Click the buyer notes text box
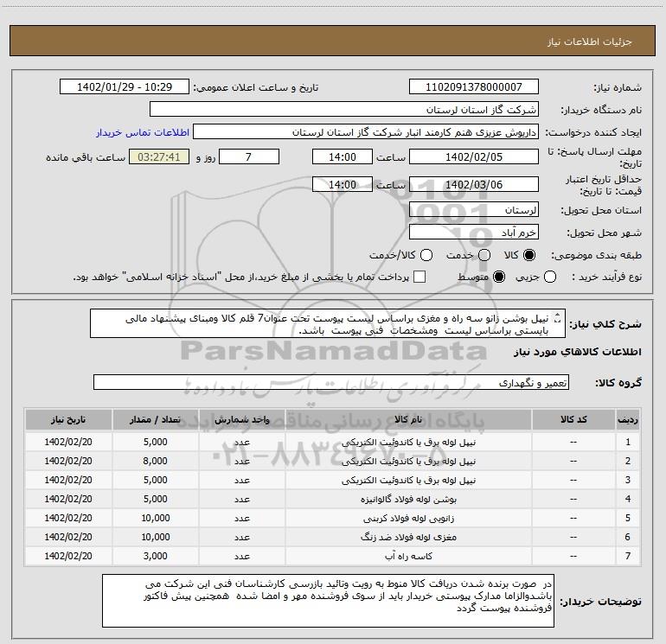This screenshot has height=644, width=666. click(x=328, y=600)
